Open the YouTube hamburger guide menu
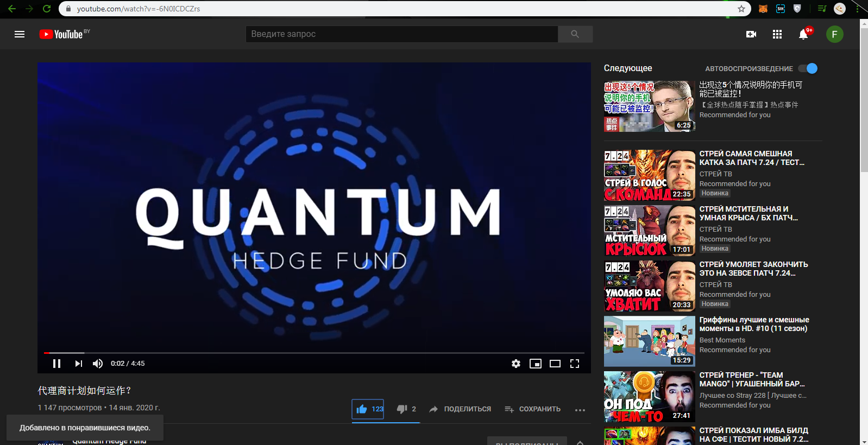 tap(20, 34)
